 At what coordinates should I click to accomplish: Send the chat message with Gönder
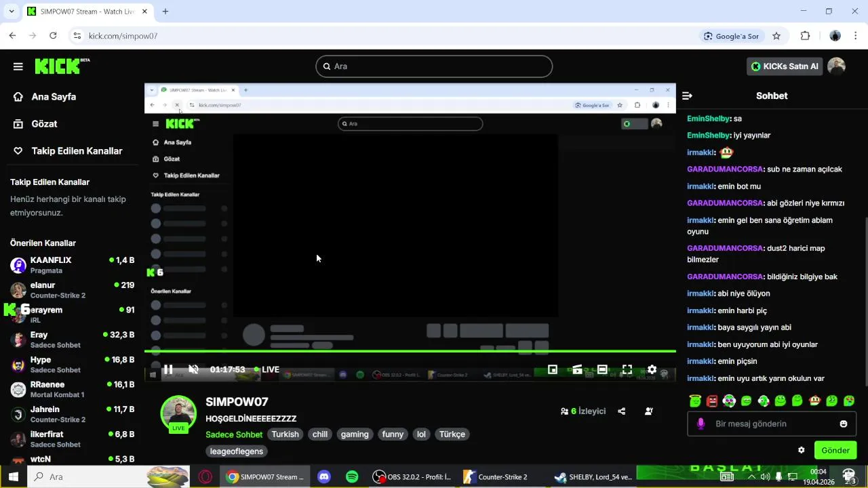tap(835, 450)
